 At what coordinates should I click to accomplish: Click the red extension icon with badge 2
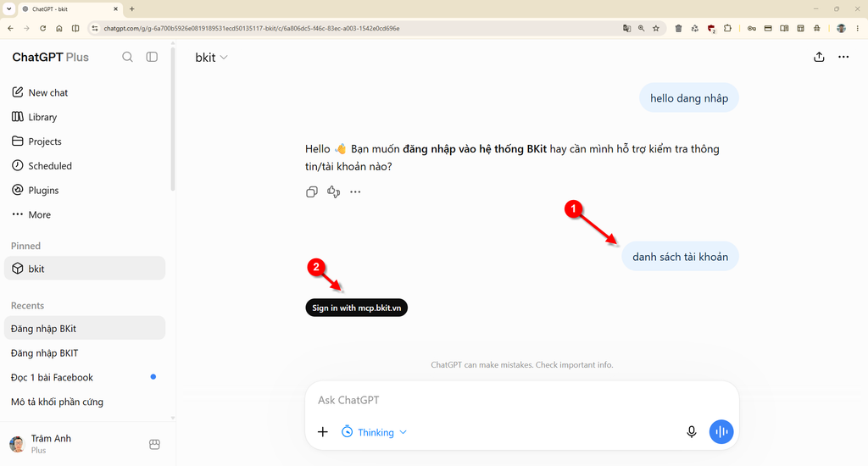tap(711, 29)
